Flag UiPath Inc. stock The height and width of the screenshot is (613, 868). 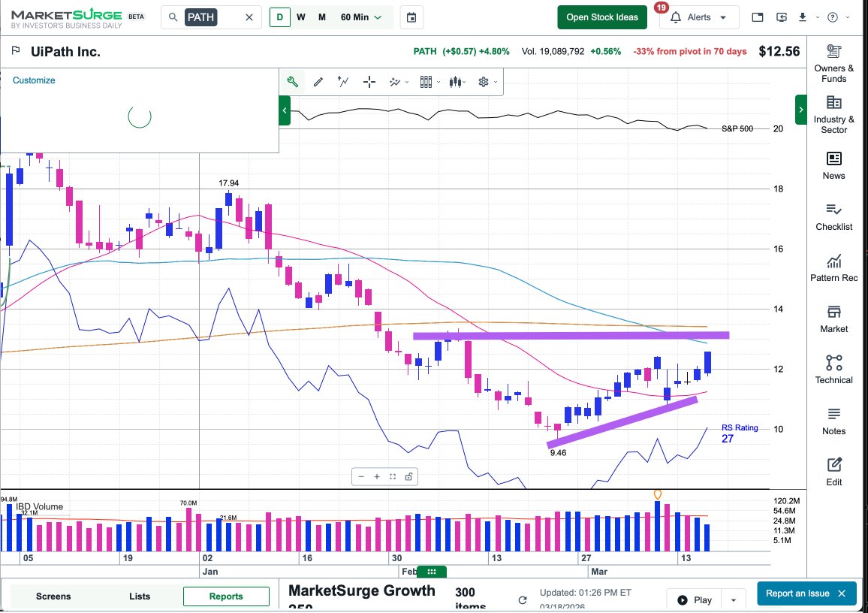(16, 51)
